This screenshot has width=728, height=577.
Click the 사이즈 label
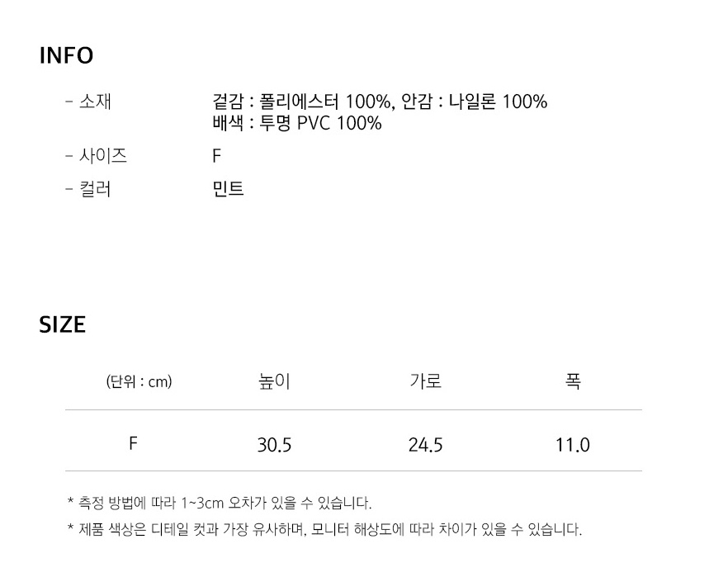click(x=102, y=156)
